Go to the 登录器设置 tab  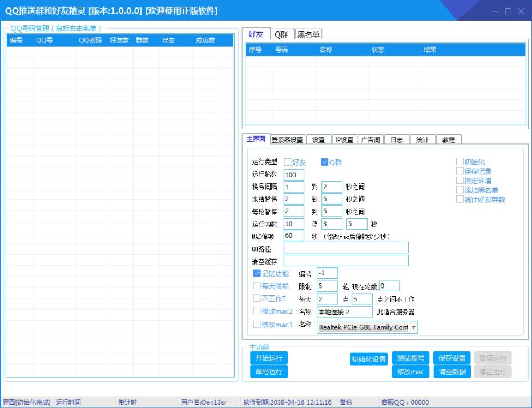(x=287, y=139)
